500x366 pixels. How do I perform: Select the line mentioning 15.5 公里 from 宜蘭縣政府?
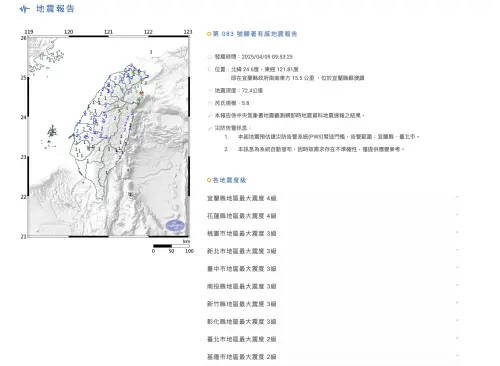[298, 78]
